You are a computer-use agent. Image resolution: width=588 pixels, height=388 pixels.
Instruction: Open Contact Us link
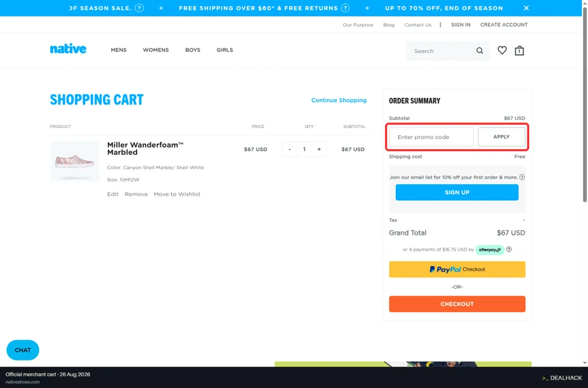[x=418, y=24]
